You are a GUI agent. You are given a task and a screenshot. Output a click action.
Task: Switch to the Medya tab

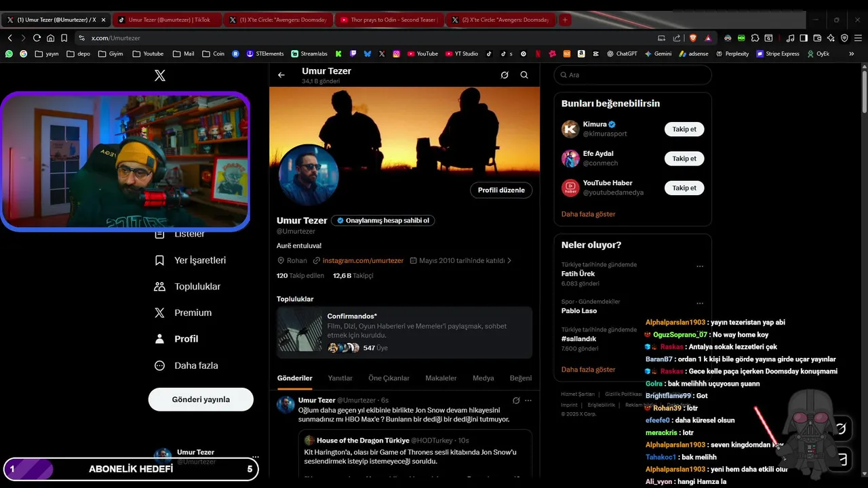click(484, 378)
